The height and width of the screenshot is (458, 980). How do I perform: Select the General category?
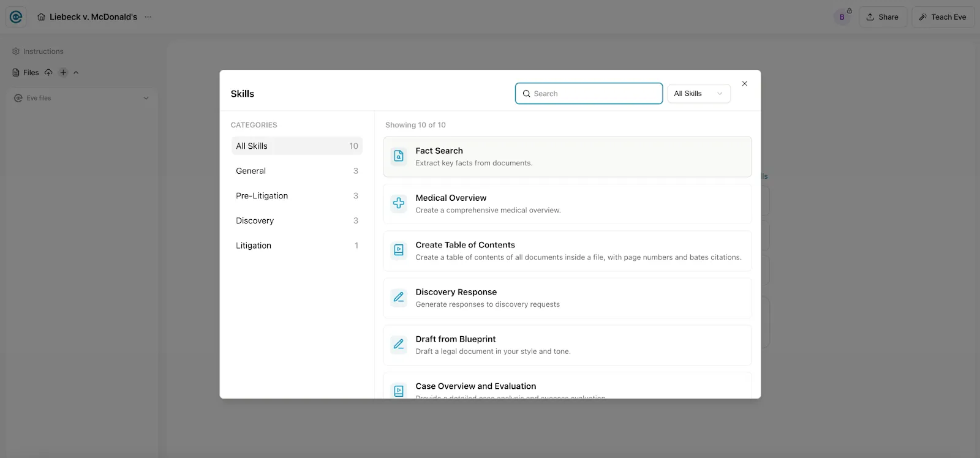click(x=297, y=171)
